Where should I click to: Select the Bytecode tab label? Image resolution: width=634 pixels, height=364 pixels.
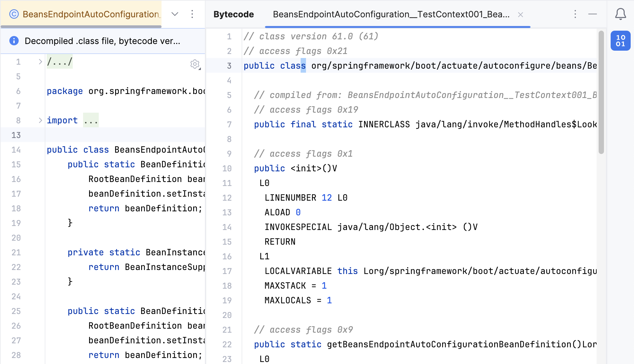point(234,14)
